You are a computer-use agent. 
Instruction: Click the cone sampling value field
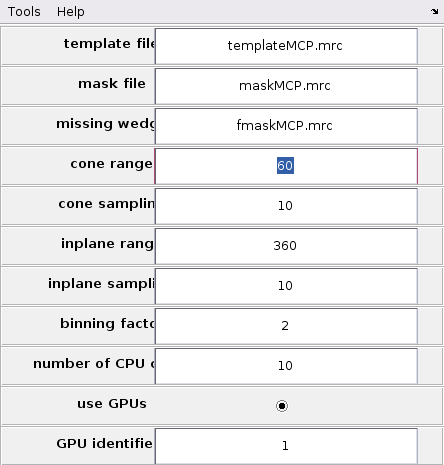point(286,206)
